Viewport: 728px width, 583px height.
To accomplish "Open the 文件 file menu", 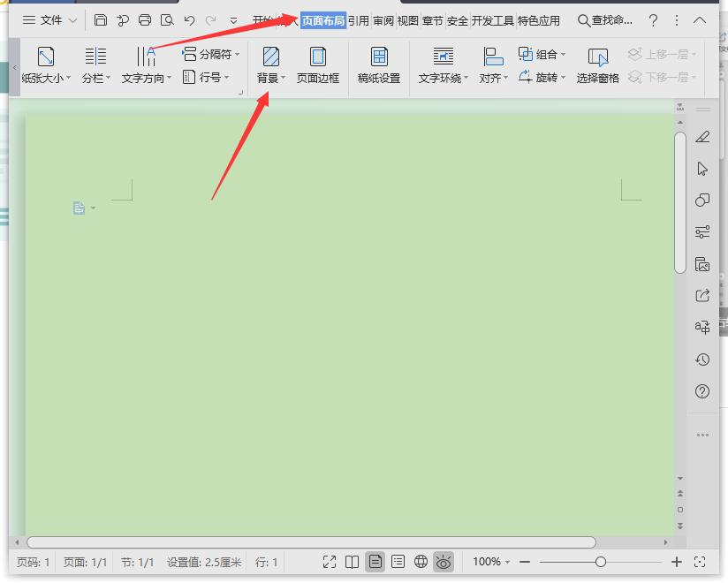I will [49, 20].
